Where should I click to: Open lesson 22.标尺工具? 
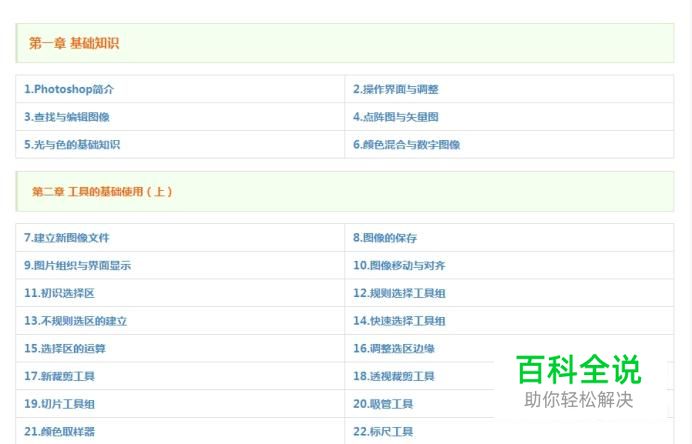(x=383, y=432)
